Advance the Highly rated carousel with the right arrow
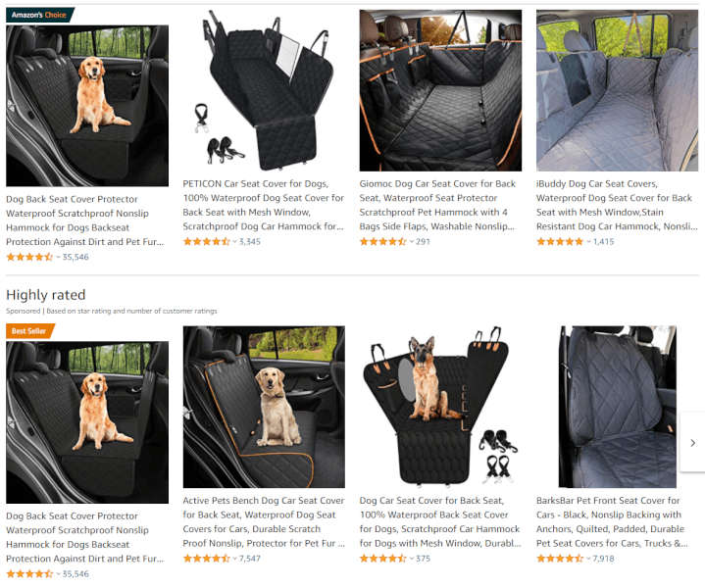Viewport: 705px width, 588px height. pyautogui.click(x=692, y=442)
